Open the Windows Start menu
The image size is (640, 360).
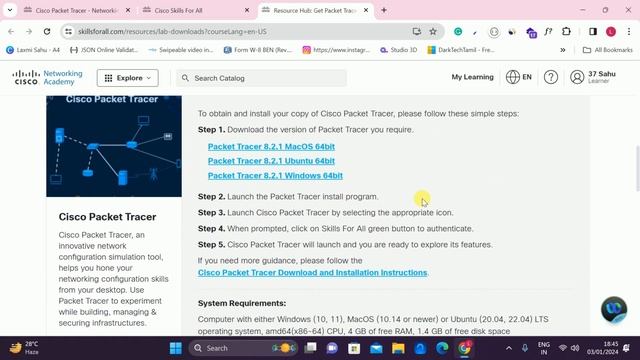[x=176, y=348]
